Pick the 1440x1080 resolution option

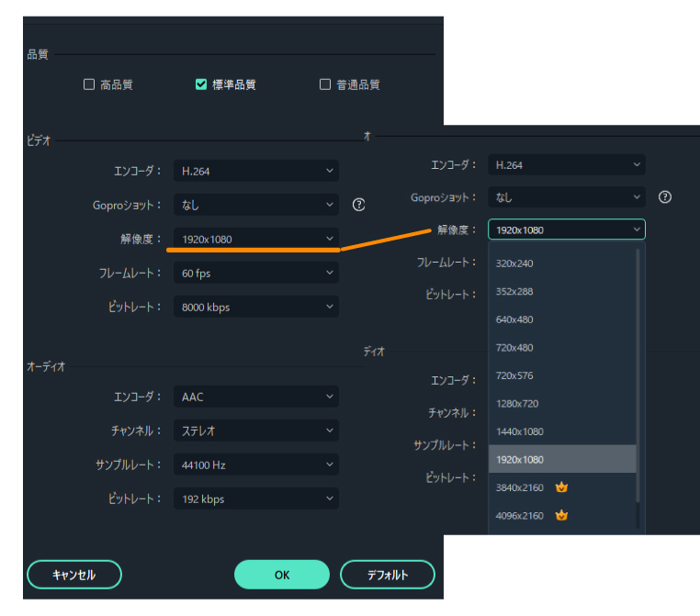[x=520, y=431]
